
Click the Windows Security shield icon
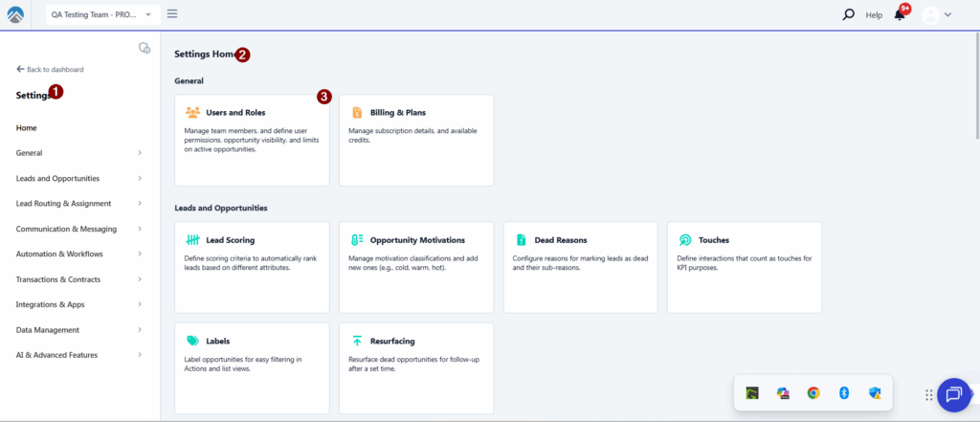tap(874, 392)
